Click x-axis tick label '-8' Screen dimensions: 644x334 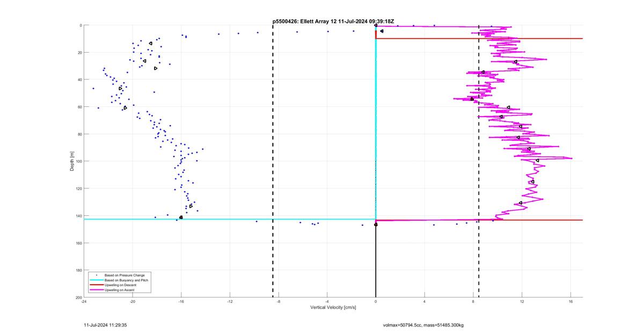coord(279,301)
